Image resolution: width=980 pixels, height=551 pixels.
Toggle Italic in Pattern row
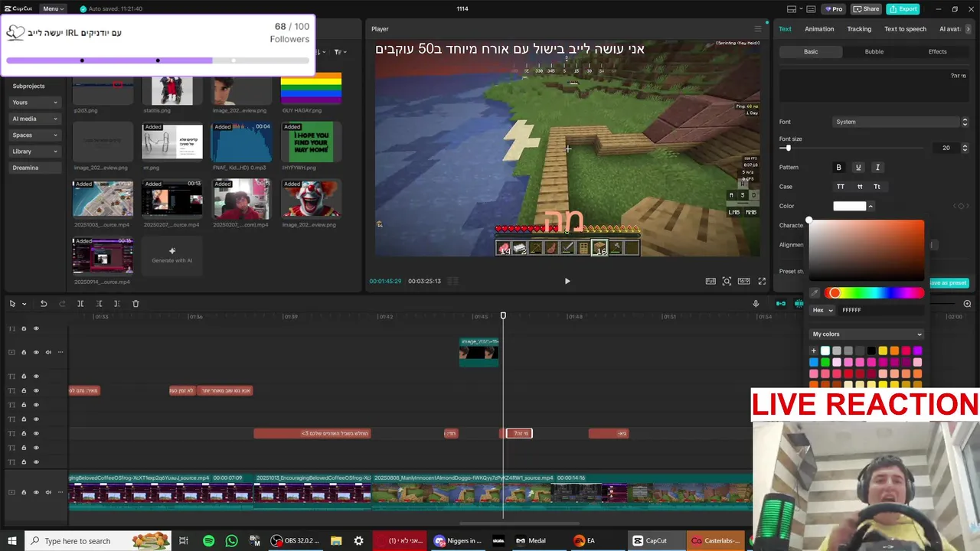pos(877,168)
